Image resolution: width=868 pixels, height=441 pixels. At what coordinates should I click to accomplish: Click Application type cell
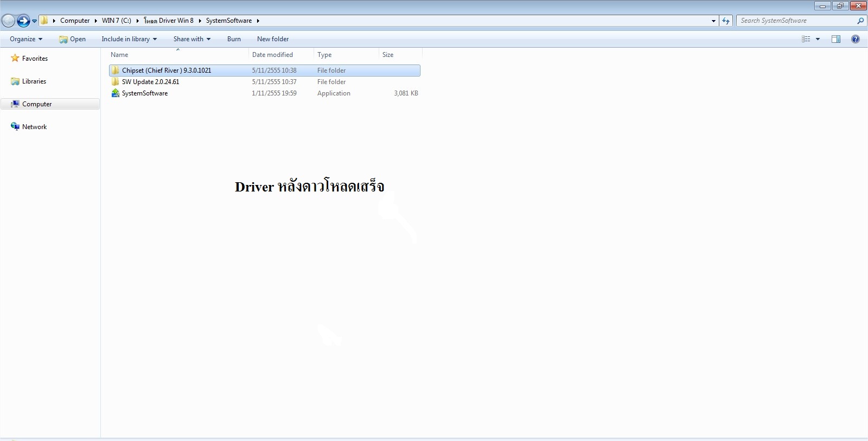(x=334, y=93)
